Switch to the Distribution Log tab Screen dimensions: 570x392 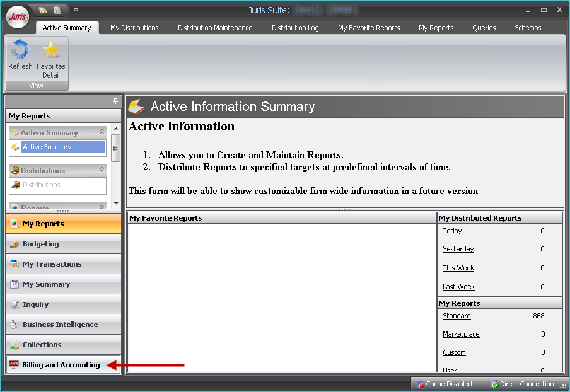point(295,28)
